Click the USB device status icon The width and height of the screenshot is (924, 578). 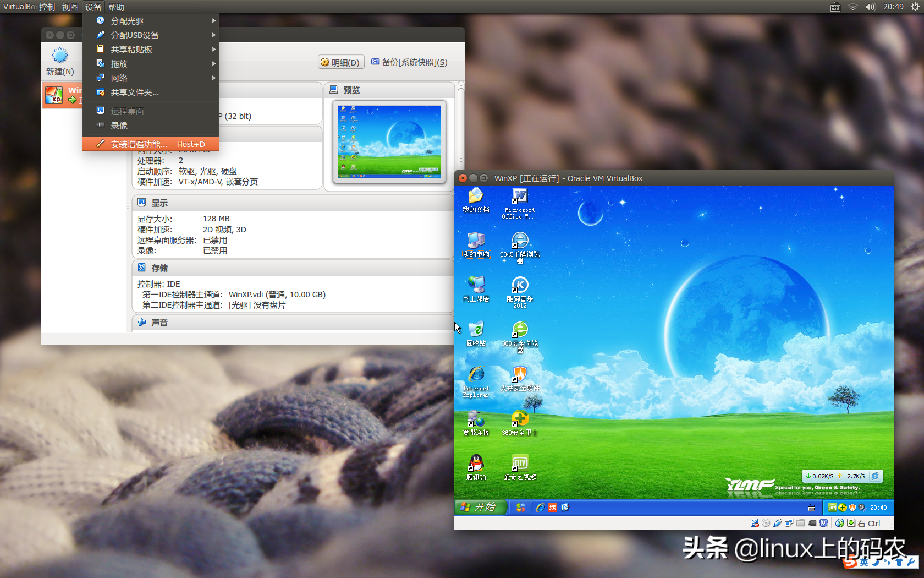pos(778,523)
